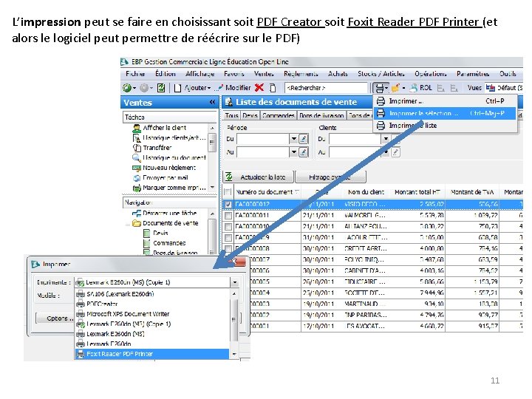The width and height of the screenshot is (532, 399).
Task: Open the Ajouter dropdown arrow
Action: click(209, 88)
